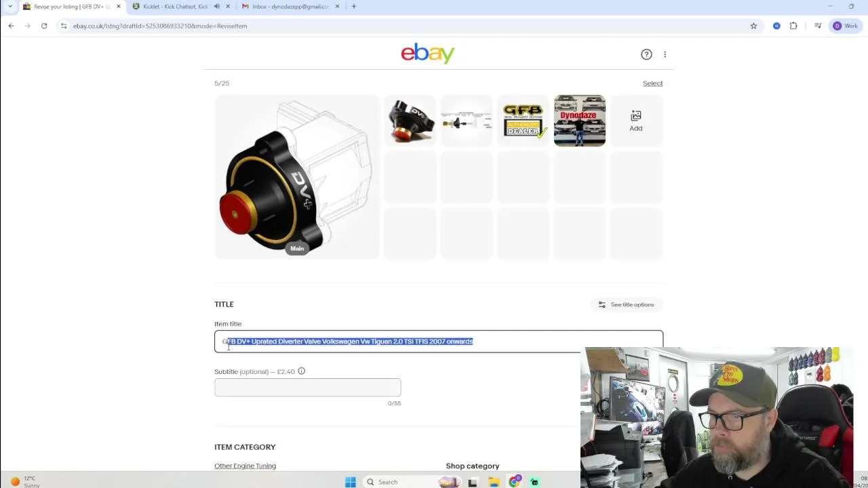
Task: Click the Item title input field
Action: (439, 342)
